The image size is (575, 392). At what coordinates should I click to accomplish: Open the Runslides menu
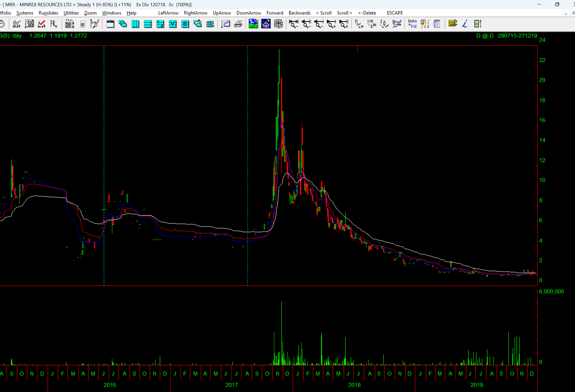pos(48,13)
